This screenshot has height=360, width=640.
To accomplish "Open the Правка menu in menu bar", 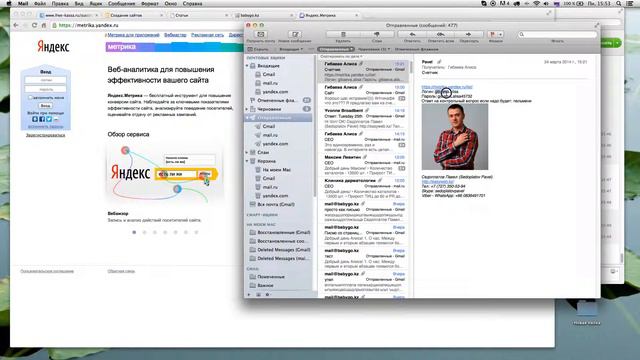I will click(60, 3).
